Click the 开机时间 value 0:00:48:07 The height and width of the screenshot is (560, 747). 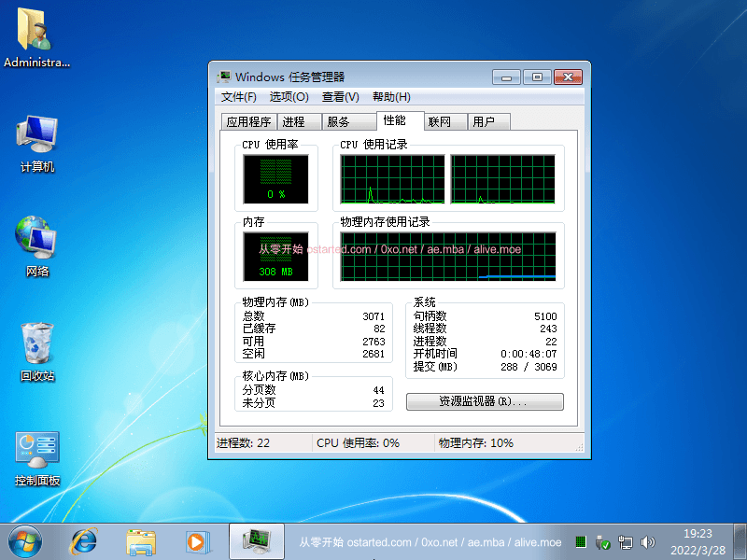(529, 354)
